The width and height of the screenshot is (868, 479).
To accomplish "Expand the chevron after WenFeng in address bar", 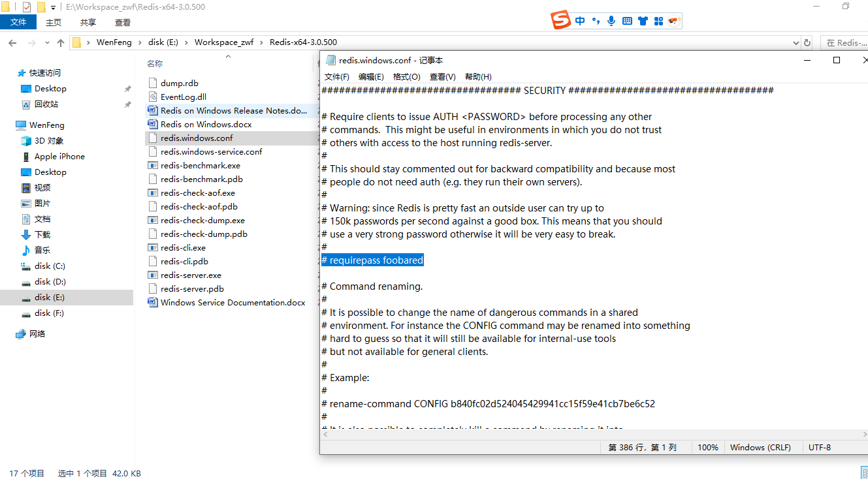I will pyautogui.click(x=140, y=42).
